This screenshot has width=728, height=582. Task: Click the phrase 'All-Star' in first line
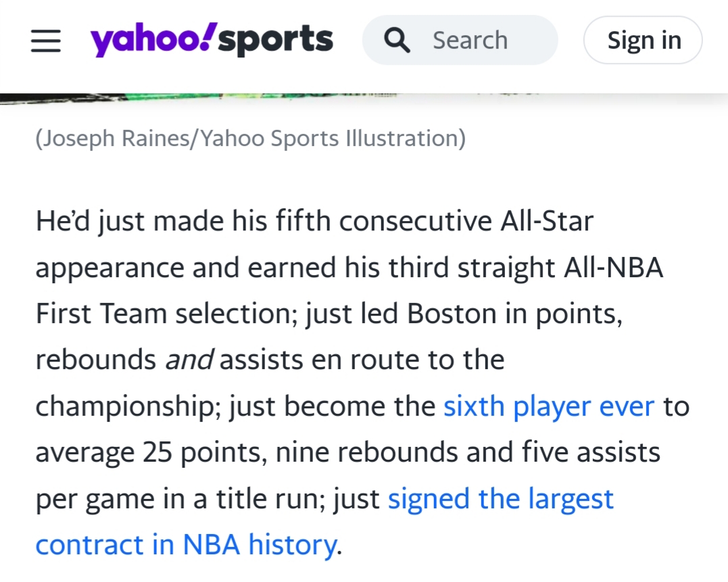547,221
